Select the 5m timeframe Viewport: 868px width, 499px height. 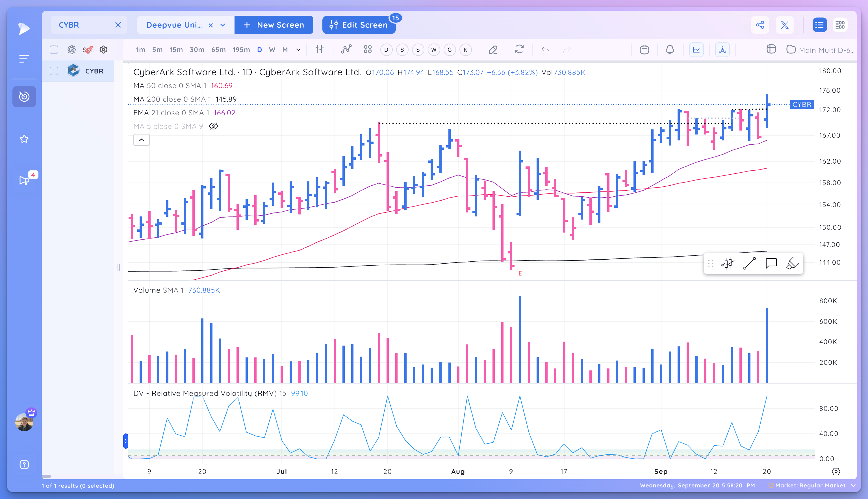pos(157,50)
